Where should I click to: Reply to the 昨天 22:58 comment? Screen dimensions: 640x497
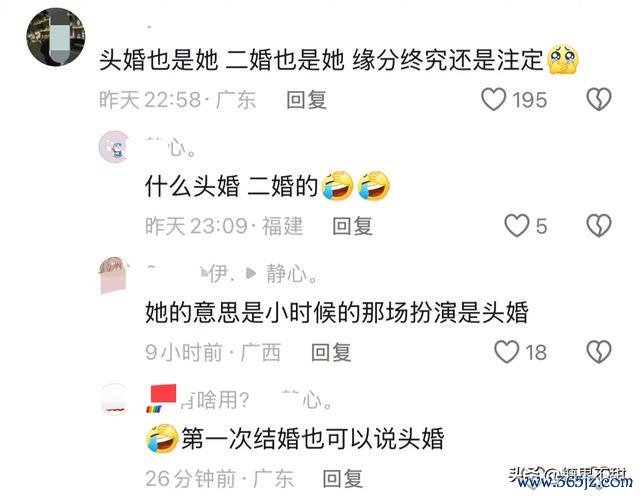[x=307, y=100]
